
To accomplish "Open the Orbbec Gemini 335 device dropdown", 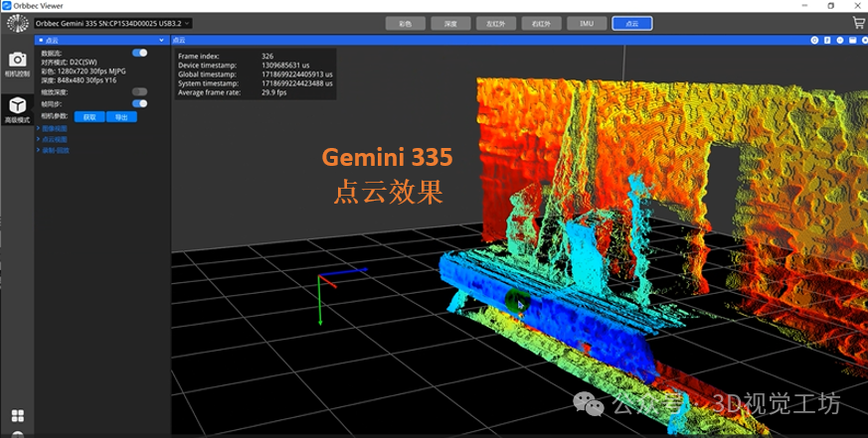I will coord(113,23).
